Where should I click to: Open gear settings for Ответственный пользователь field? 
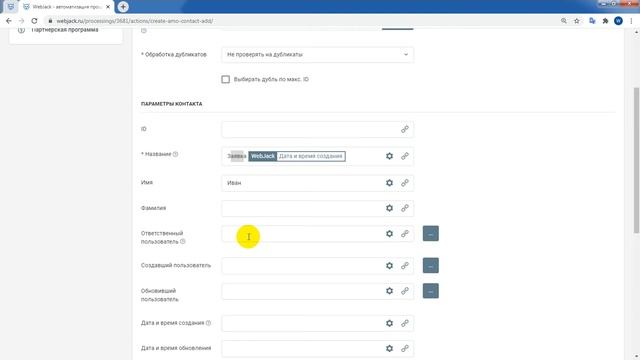tap(389, 233)
